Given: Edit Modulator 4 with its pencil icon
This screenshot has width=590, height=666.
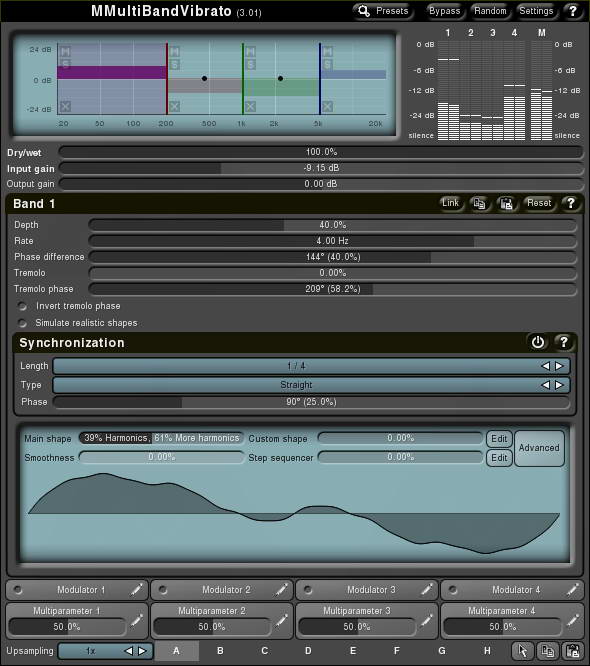Looking at the screenshot, I should point(572,590).
